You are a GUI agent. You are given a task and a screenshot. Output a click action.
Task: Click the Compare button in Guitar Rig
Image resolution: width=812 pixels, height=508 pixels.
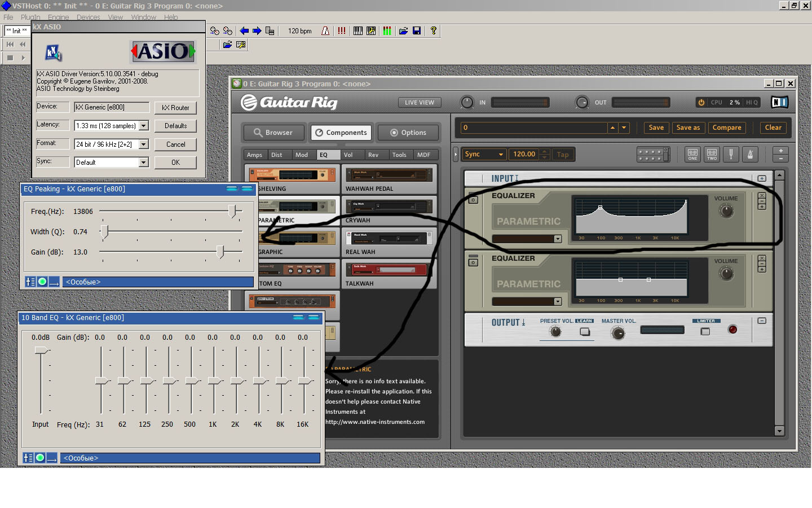tap(727, 128)
